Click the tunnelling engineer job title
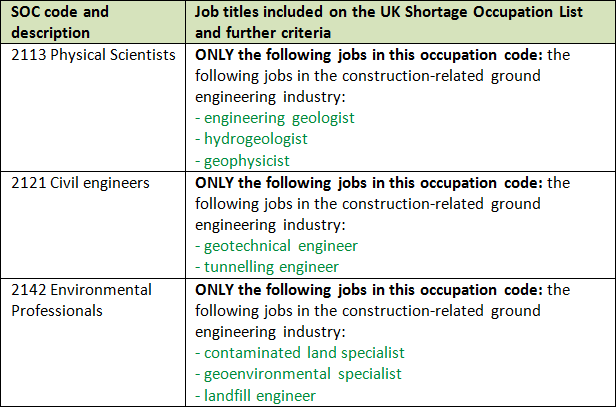 (271, 266)
